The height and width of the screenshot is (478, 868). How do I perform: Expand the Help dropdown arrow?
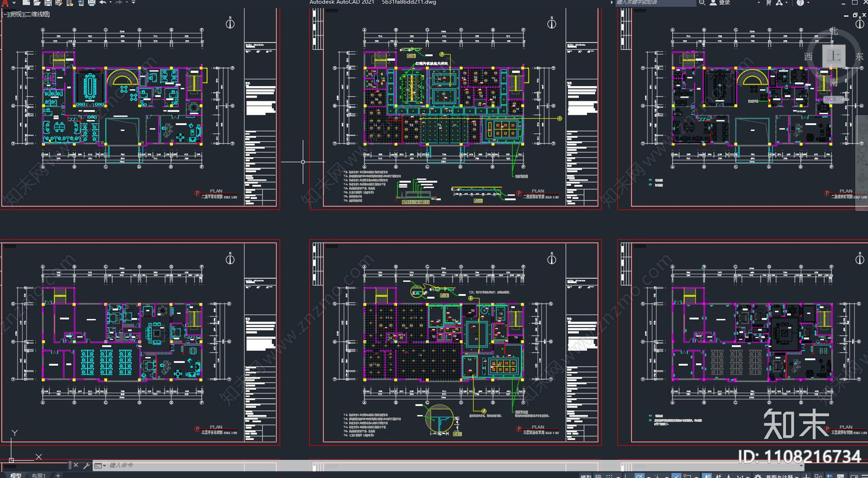point(808,3)
